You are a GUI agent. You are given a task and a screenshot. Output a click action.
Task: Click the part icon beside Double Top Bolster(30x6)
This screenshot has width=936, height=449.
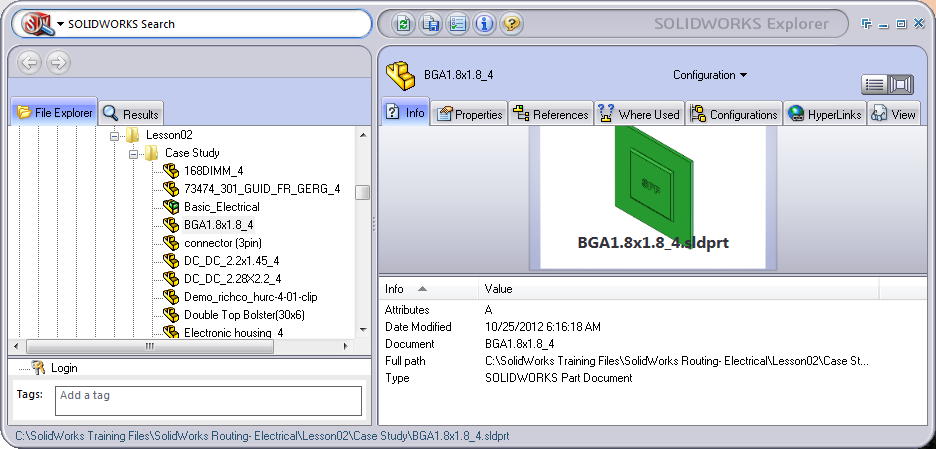[x=171, y=315]
